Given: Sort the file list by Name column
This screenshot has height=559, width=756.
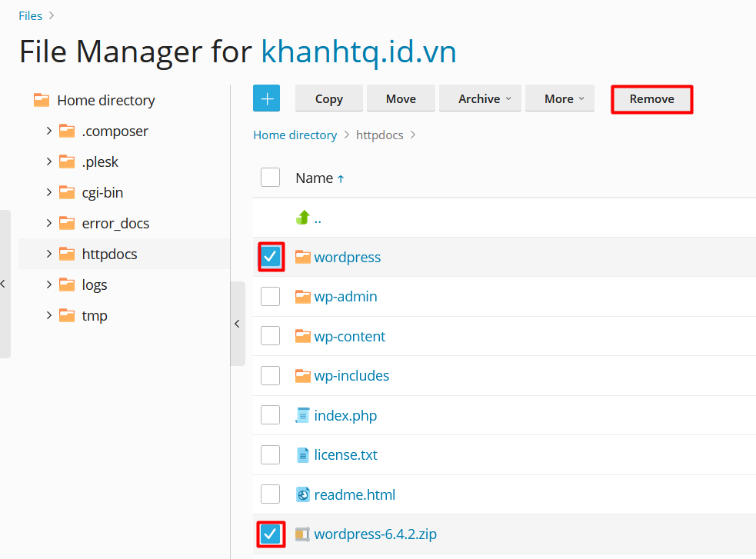Looking at the screenshot, I should click(315, 178).
